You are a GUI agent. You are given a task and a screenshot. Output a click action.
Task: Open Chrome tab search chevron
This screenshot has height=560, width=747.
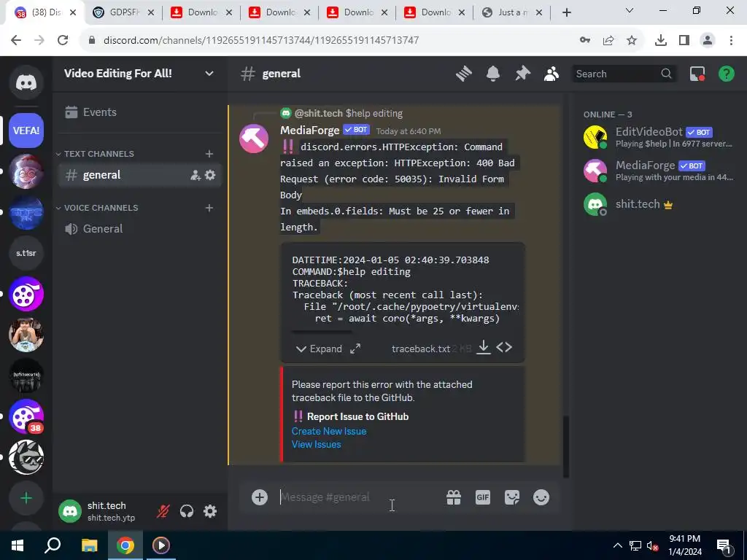pos(630,10)
